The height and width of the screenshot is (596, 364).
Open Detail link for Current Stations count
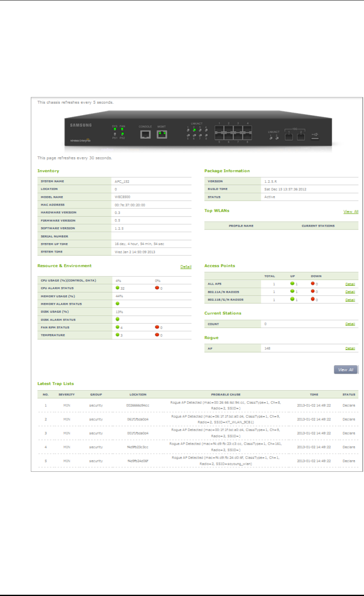350,324
